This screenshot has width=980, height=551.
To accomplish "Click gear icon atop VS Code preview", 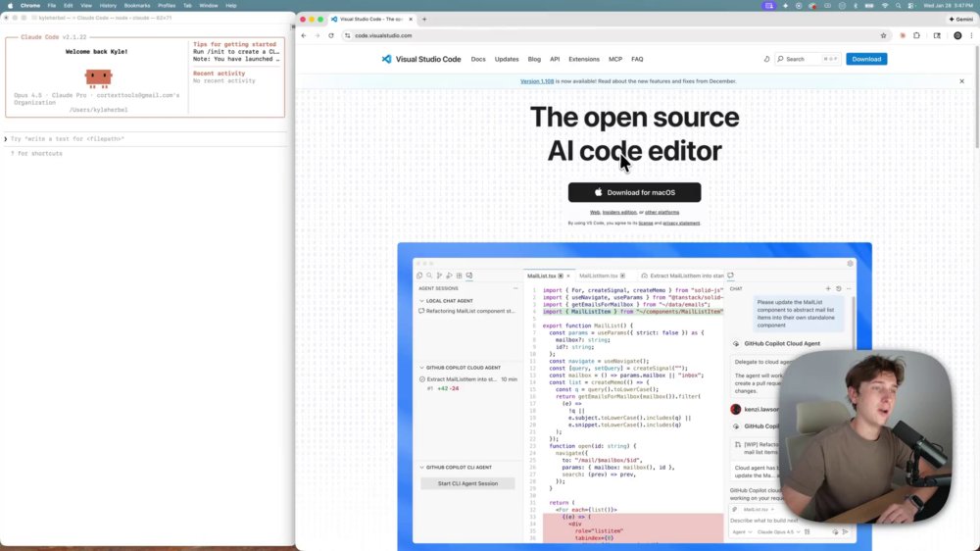I will 850,264.
